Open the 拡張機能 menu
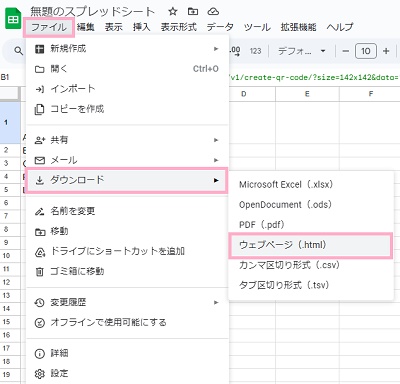 (298, 27)
